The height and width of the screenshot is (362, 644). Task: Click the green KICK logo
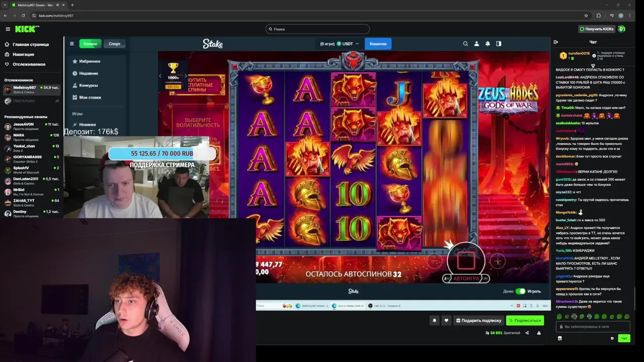click(x=27, y=29)
